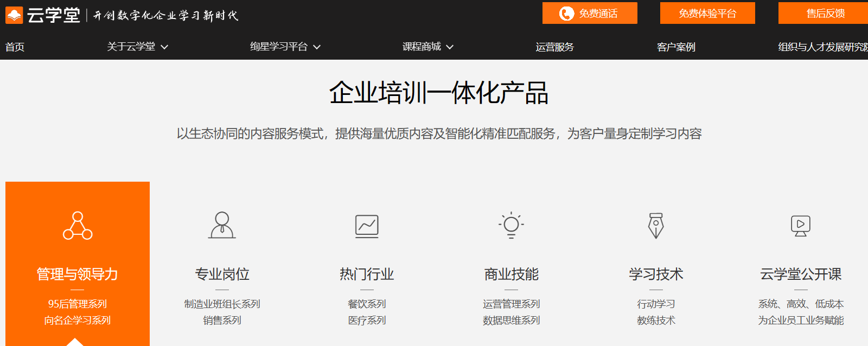Image resolution: width=868 pixels, height=346 pixels.
Task: Open the 95后管理系列 link
Action: (x=78, y=304)
